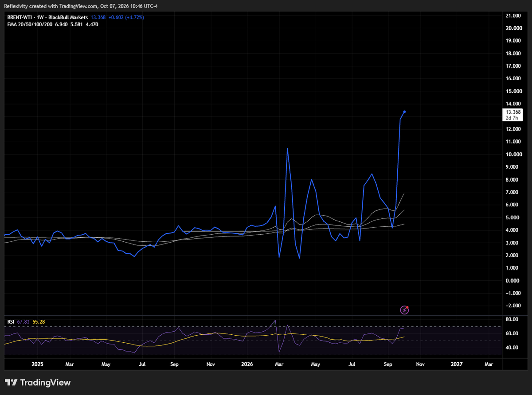The width and height of the screenshot is (532, 395).
Task: Click the TradingView logo
Action: [38, 383]
